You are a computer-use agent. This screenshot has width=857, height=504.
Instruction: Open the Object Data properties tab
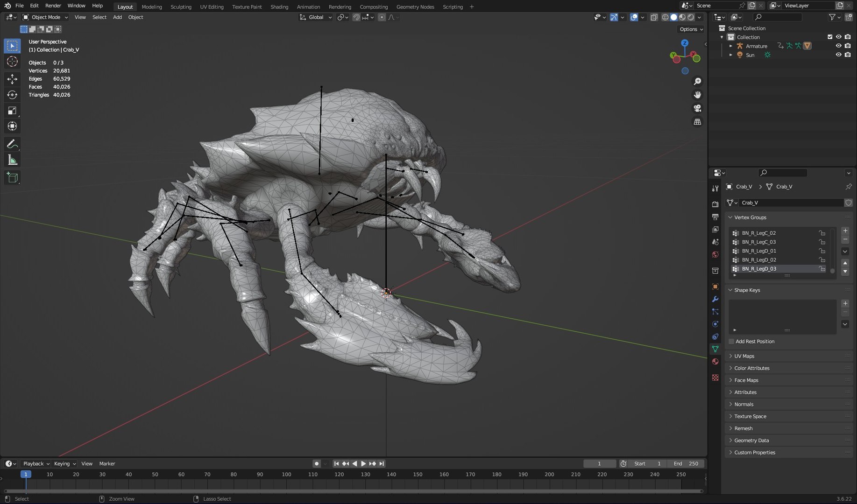(715, 349)
